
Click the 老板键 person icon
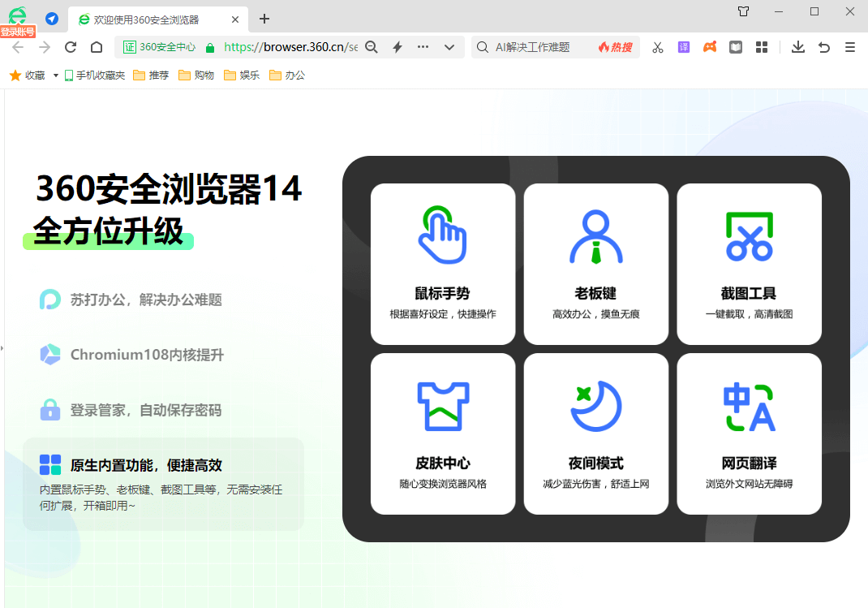596,236
